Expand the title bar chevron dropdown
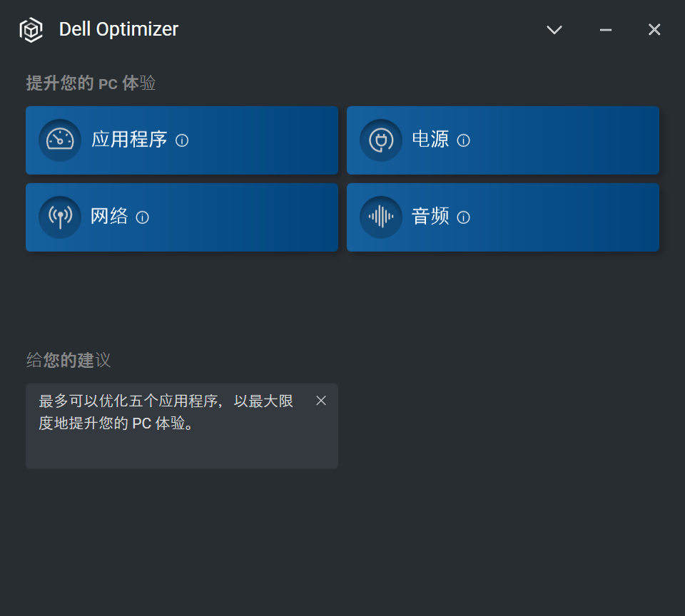Viewport: 685px width, 616px height. tap(554, 30)
